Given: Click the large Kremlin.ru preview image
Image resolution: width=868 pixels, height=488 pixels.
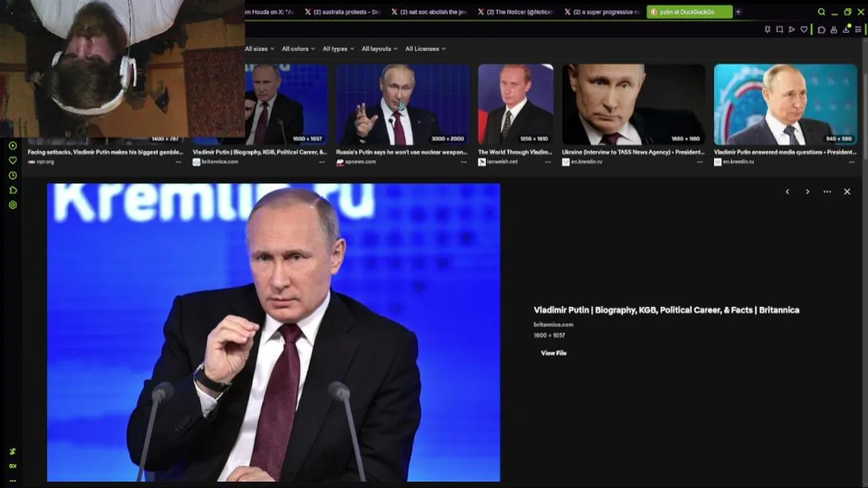Looking at the screenshot, I should click(x=273, y=332).
